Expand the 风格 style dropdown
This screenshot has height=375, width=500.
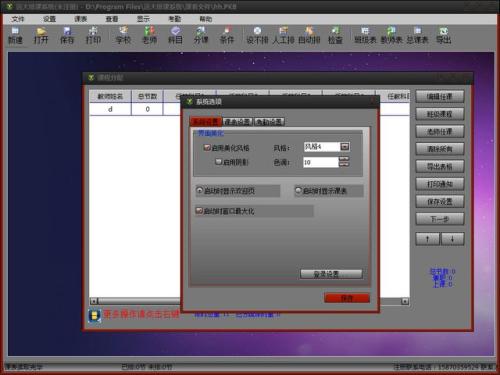[x=345, y=147]
